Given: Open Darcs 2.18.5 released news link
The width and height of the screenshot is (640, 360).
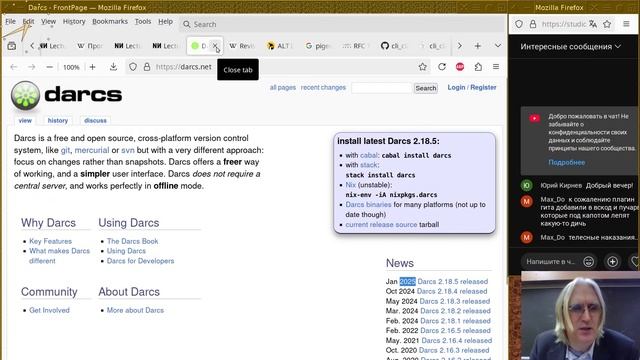Looking at the screenshot, I should [x=453, y=281].
